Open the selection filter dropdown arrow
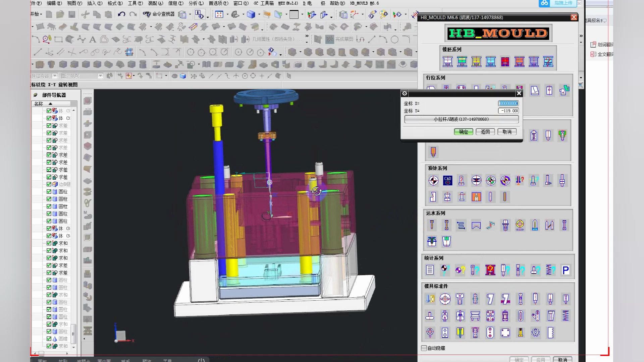The image size is (644, 362). click(55, 76)
